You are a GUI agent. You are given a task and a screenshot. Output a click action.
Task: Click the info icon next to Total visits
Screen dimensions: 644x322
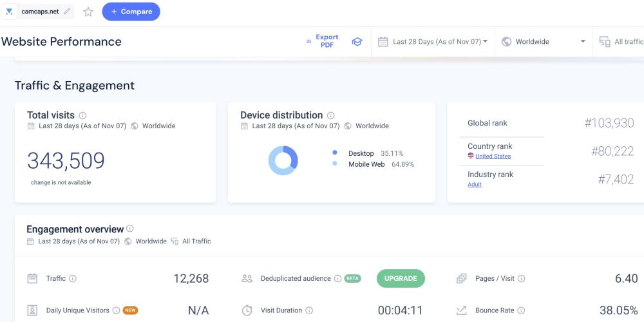(82, 115)
